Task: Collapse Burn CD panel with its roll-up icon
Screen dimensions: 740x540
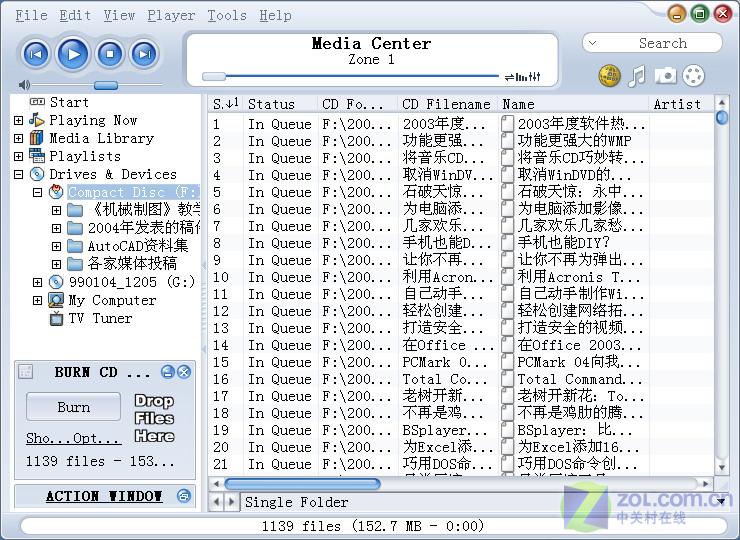Action: pyautogui.click(x=168, y=372)
